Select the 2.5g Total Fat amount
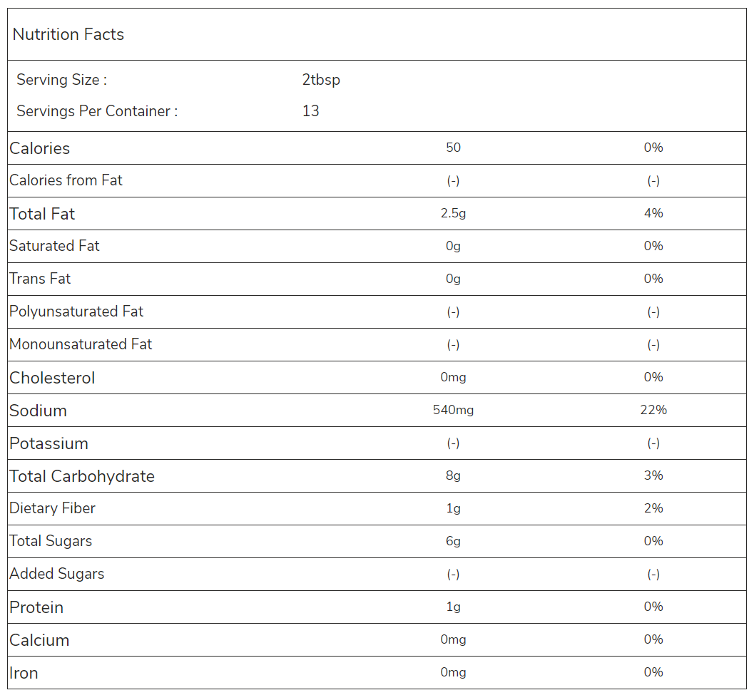Image resolution: width=754 pixels, height=700 pixels. coord(453,213)
